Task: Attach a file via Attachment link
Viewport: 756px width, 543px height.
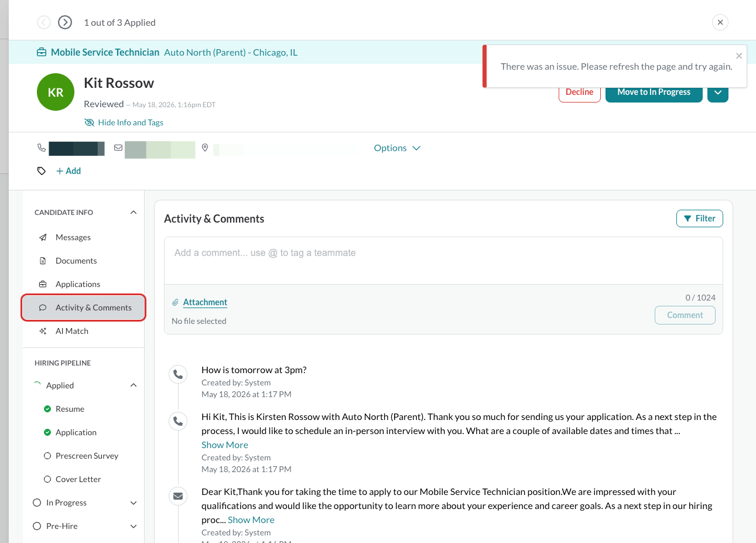Action: click(205, 302)
